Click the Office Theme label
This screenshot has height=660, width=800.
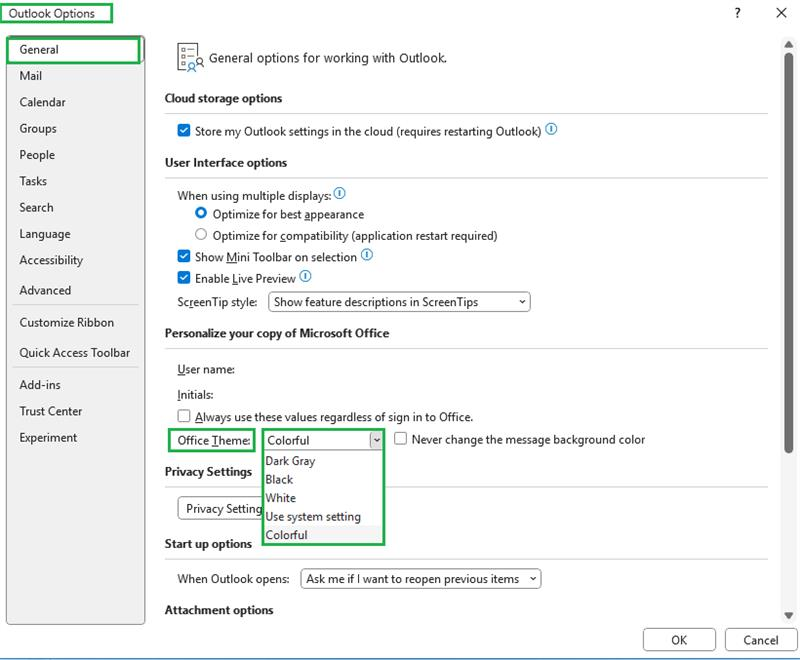(214, 440)
